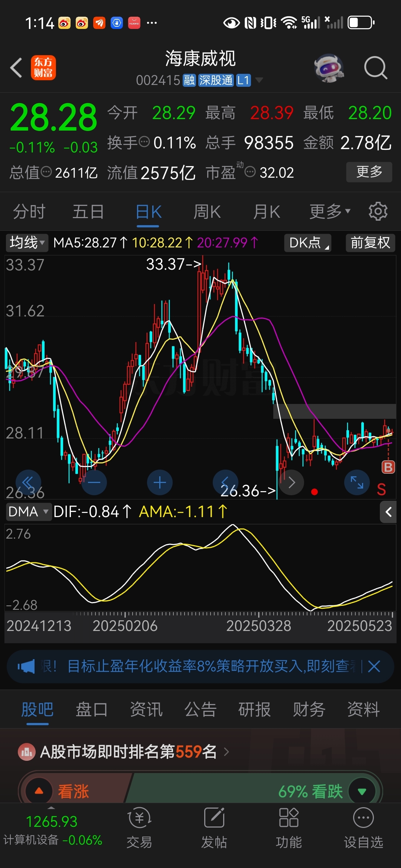
Task: Select the 日K chart tab
Action: pyautogui.click(x=149, y=211)
